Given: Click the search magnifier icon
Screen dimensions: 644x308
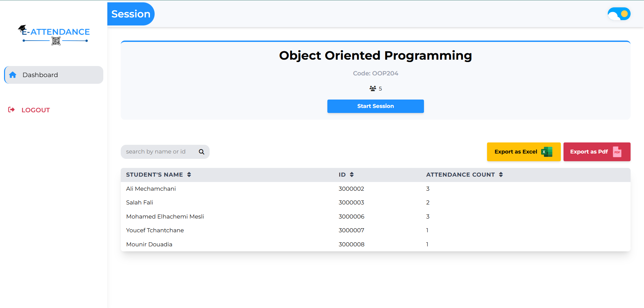Looking at the screenshot, I should pos(202,152).
